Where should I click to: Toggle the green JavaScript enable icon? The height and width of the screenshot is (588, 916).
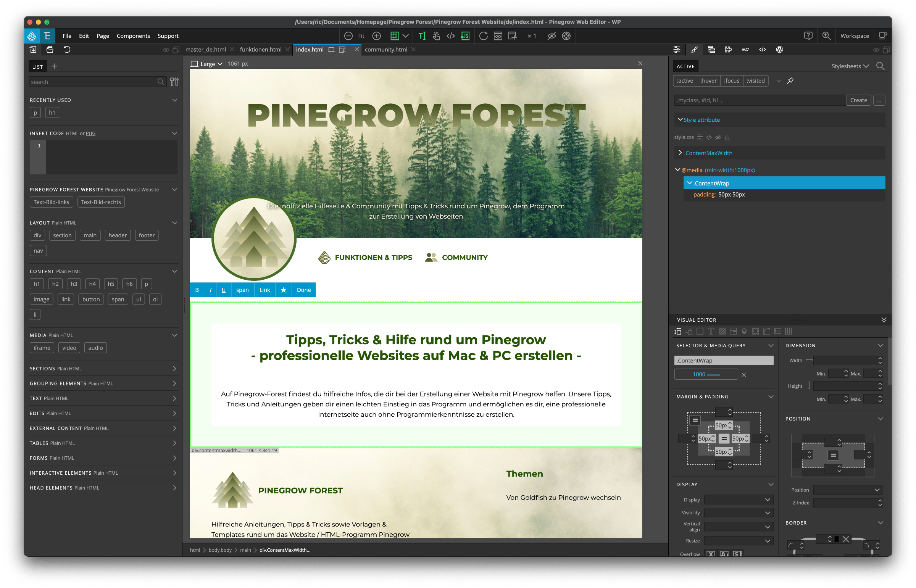(465, 36)
